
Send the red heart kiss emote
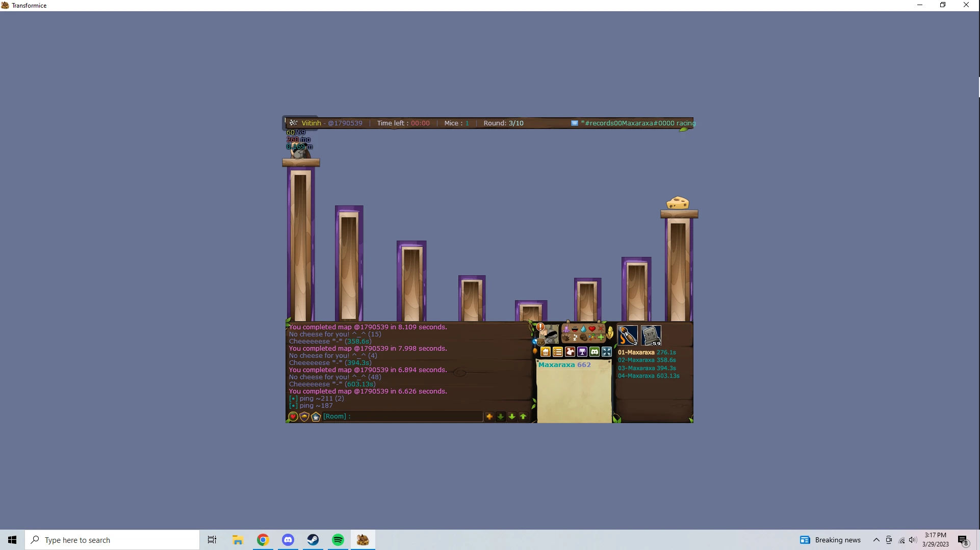pyautogui.click(x=592, y=329)
